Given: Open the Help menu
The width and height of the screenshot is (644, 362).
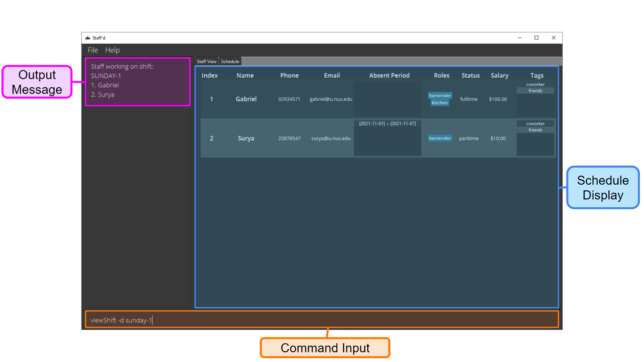Looking at the screenshot, I should pyautogui.click(x=112, y=50).
